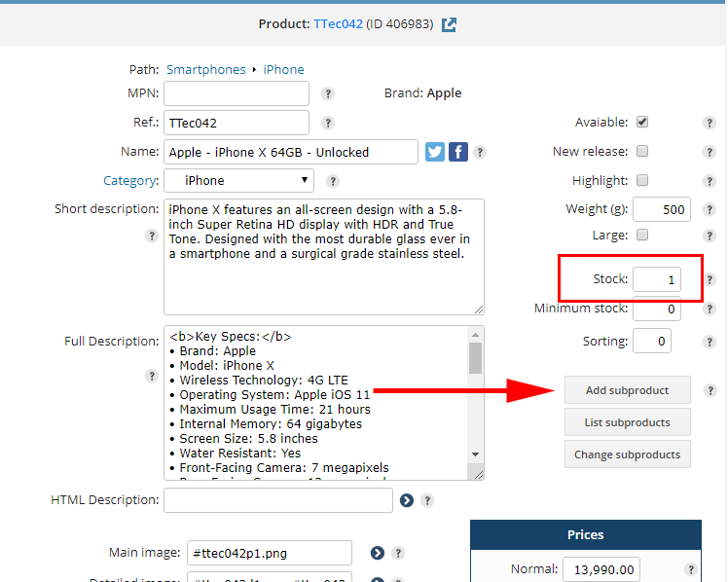This screenshot has height=582, width=728.
Task: Open help icon for Avaiable checkbox
Action: click(709, 123)
